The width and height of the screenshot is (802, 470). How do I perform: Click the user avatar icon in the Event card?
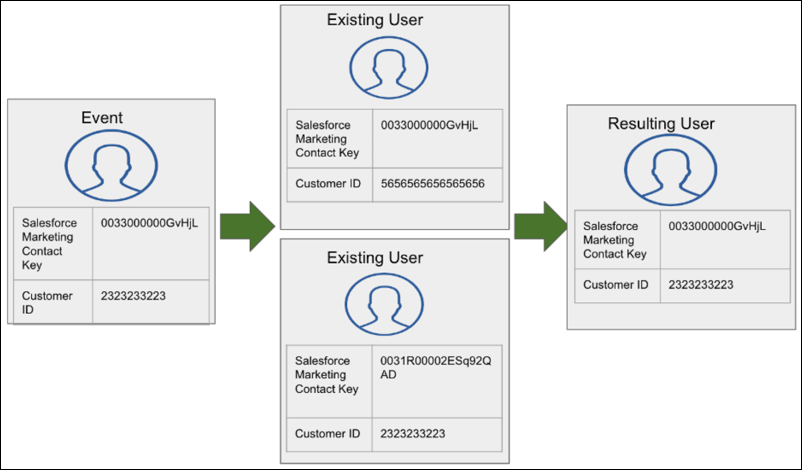[111, 166]
